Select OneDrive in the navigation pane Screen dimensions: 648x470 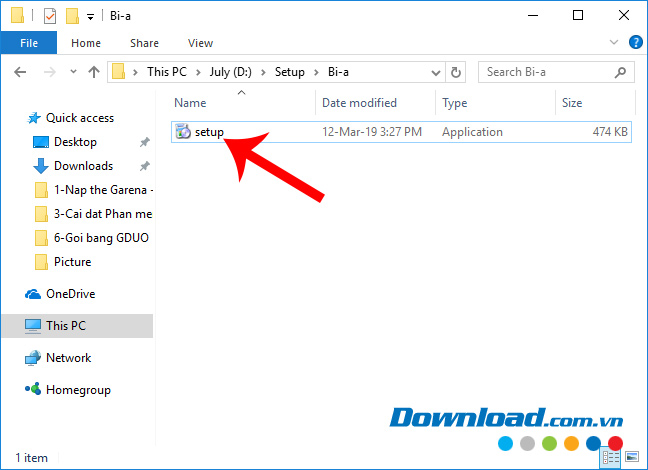[71, 294]
